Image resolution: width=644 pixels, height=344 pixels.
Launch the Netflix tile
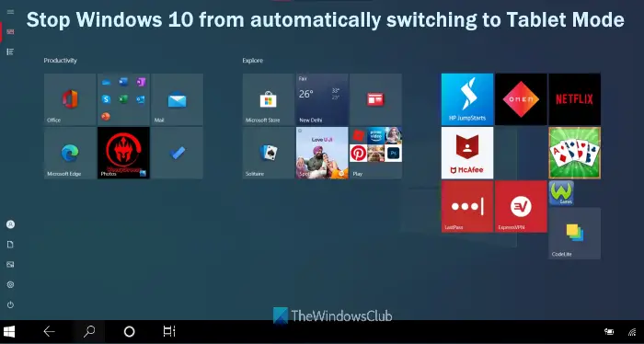[x=575, y=99]
